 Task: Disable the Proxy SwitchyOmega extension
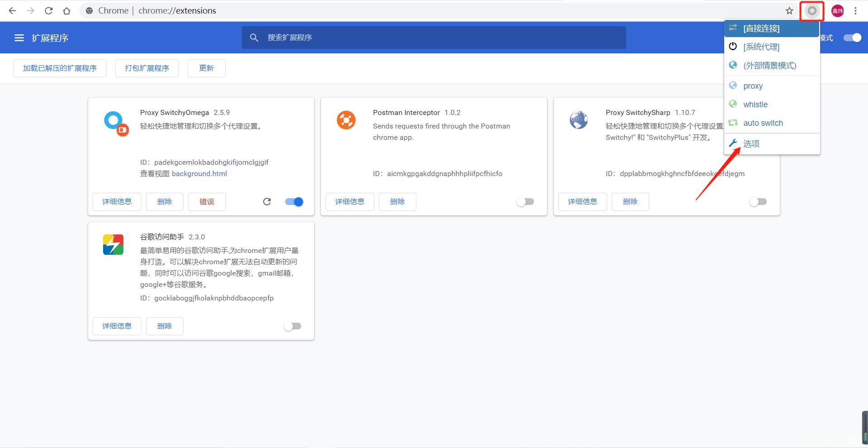(x=294, y=202)
